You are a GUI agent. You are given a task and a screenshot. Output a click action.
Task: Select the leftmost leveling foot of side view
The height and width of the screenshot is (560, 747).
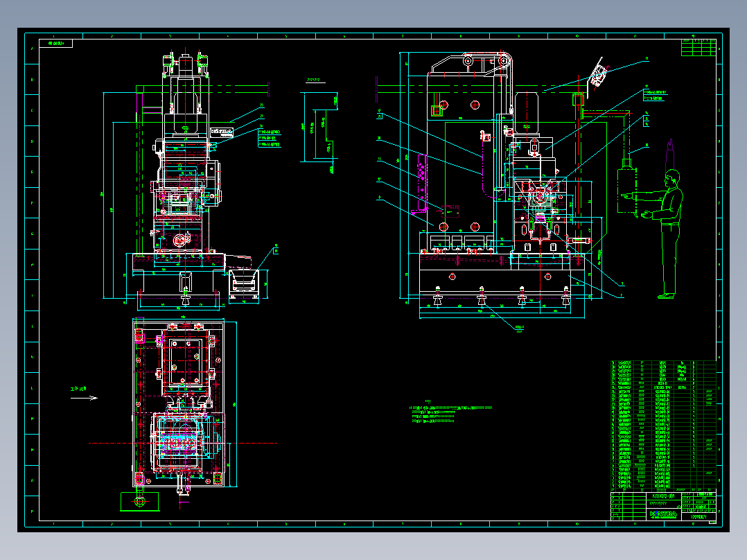(437, 296)
